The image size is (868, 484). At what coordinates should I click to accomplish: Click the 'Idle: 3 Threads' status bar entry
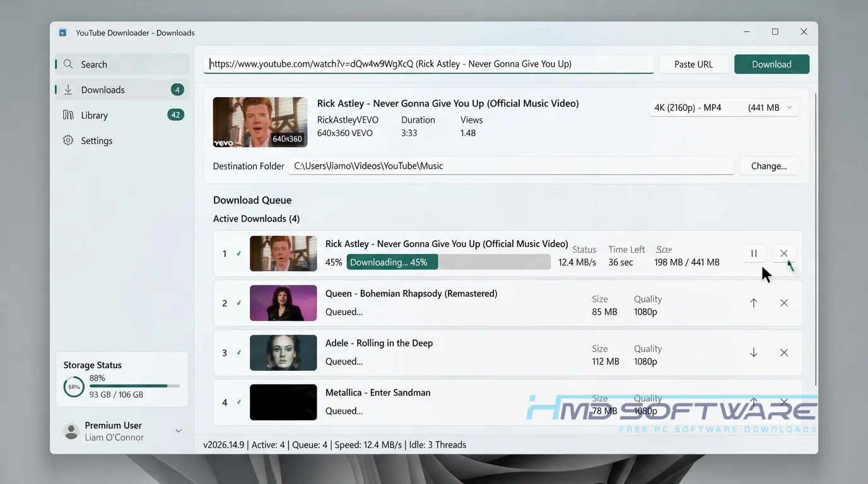[437, 445]
